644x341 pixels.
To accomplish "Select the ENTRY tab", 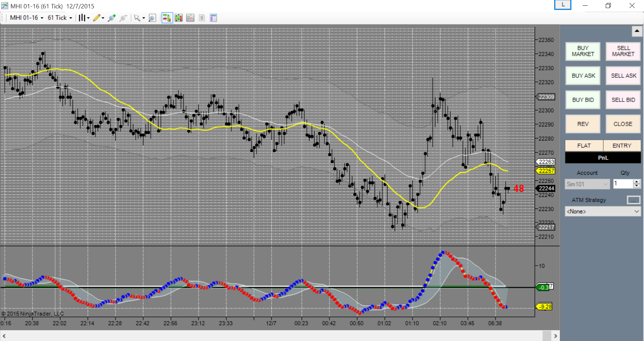I will (x=622, y=146).
